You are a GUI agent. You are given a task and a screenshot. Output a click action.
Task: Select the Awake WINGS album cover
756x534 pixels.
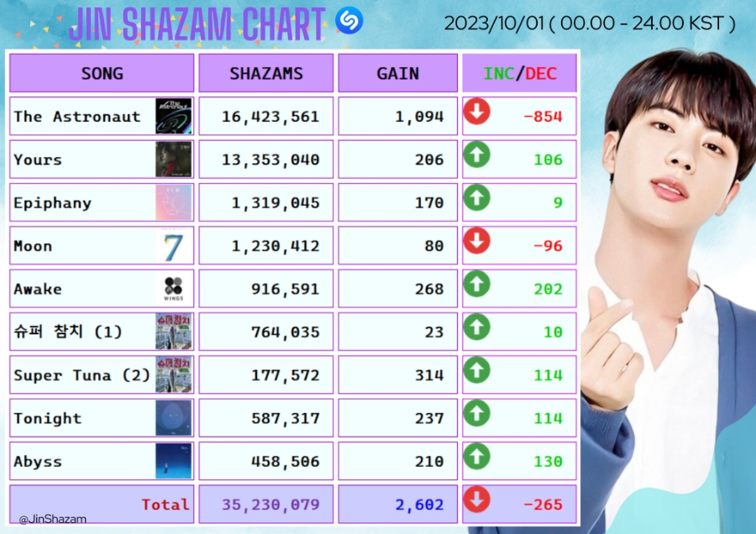point(174,289)
